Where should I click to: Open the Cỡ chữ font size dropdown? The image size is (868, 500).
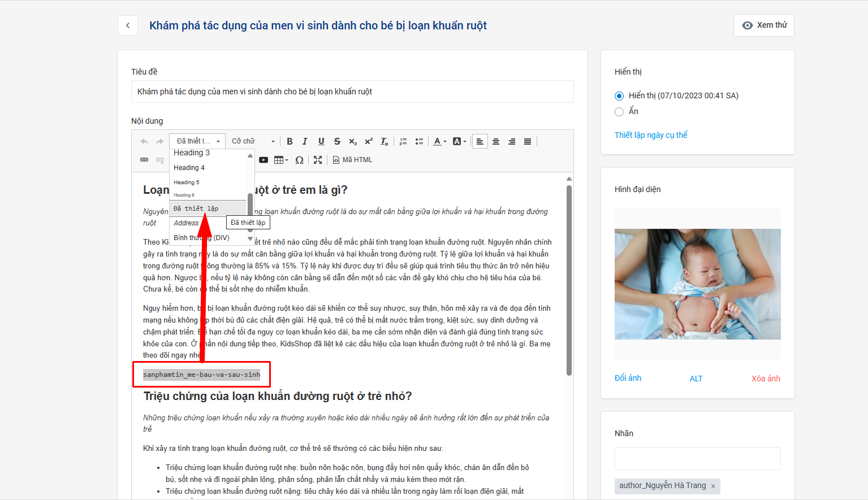pyautogui.click(x=253, y=141)
